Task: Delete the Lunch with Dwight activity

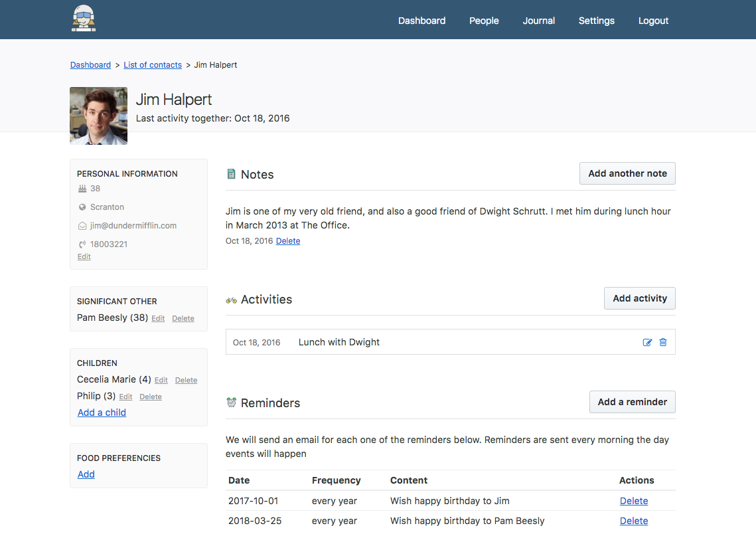Action: coord(663,342)
